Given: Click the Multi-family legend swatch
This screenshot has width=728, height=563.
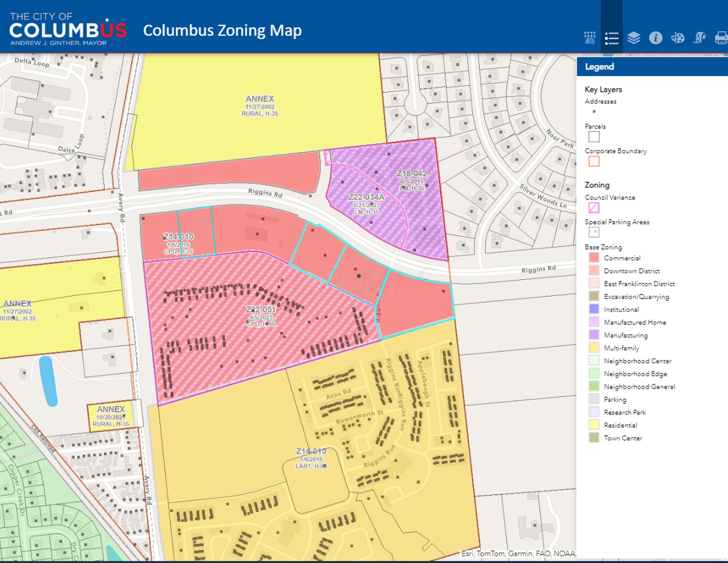Looking at the screenshot, I should [594, 348].
